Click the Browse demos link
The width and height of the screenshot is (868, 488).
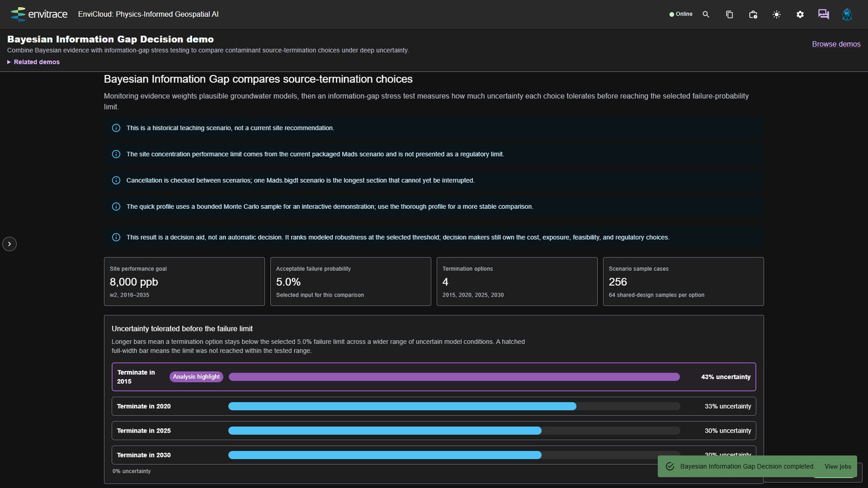pyautogui.click(x=836, y=44)
